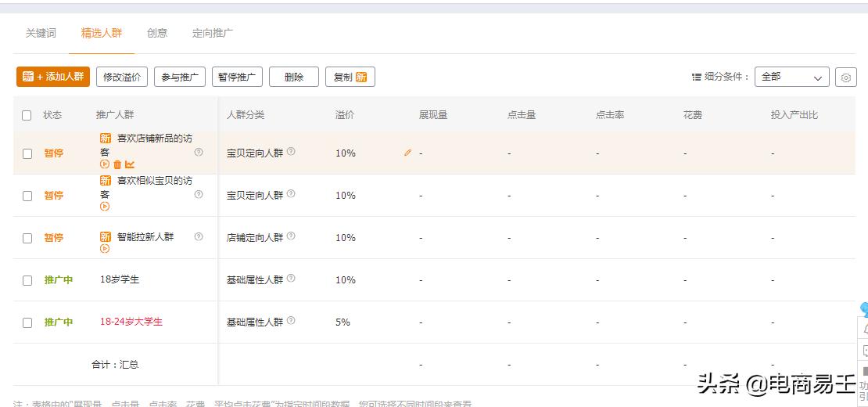Click 人群分类 column header

246,115
